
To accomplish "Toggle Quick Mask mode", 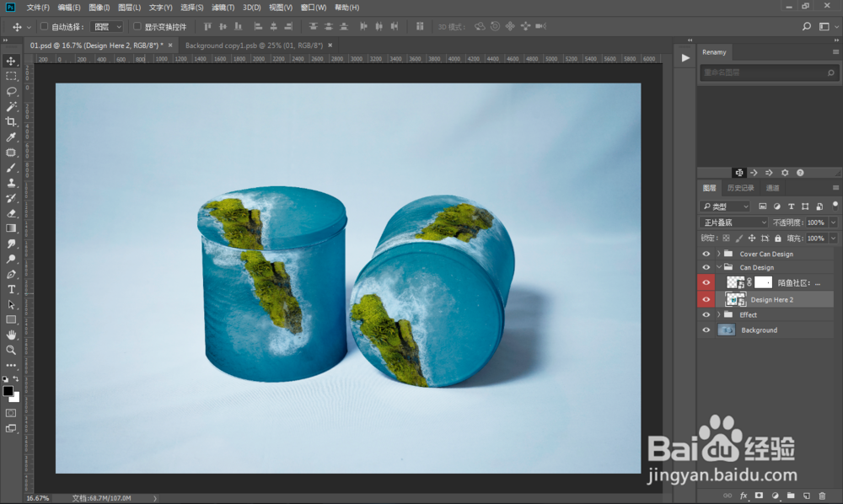I will point(11,413).
